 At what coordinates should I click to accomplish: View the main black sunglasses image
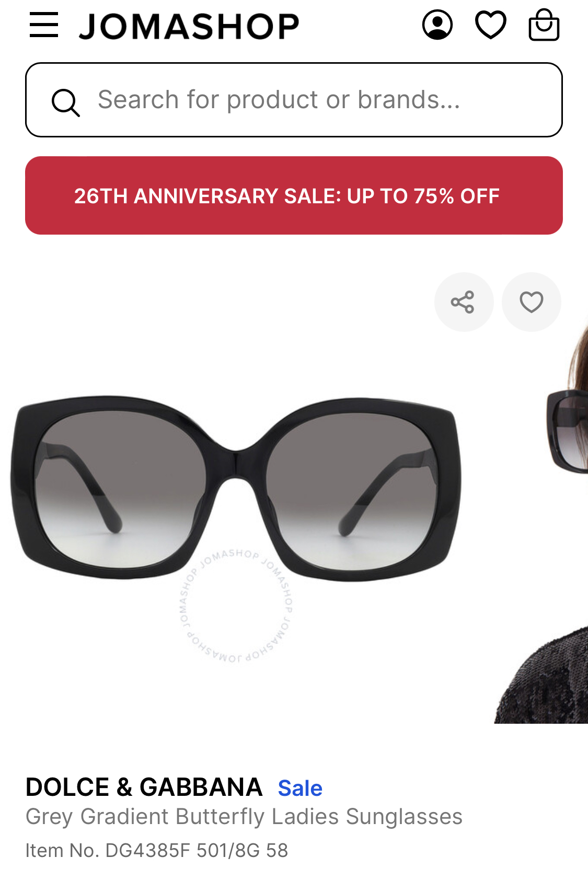(236, 489)
